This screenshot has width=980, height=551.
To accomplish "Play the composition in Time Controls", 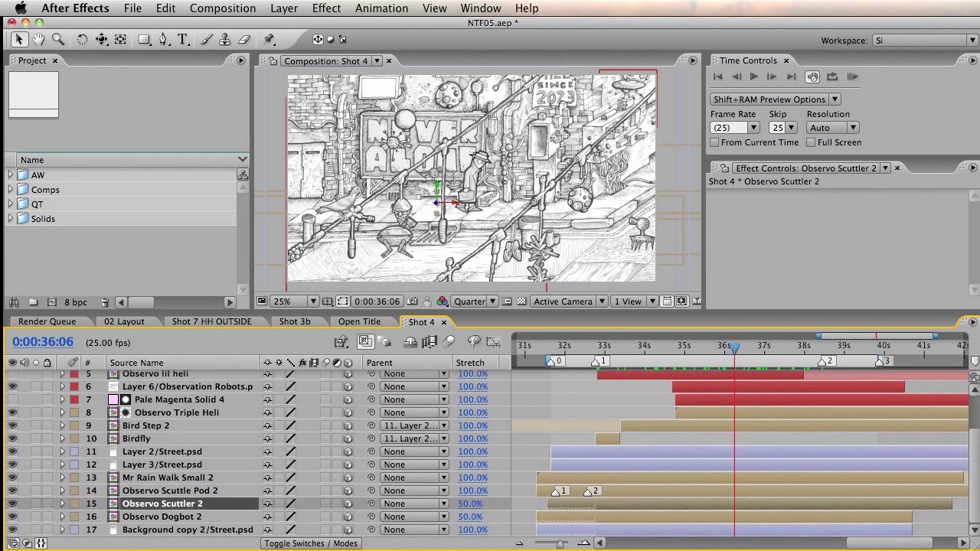I will tap(753, 77).
